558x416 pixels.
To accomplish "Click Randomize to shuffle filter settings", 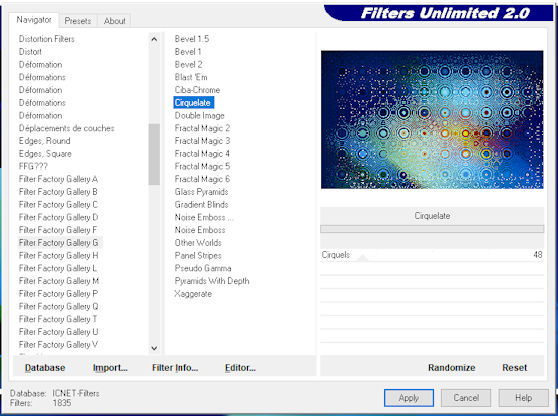I will coord(451,368).
